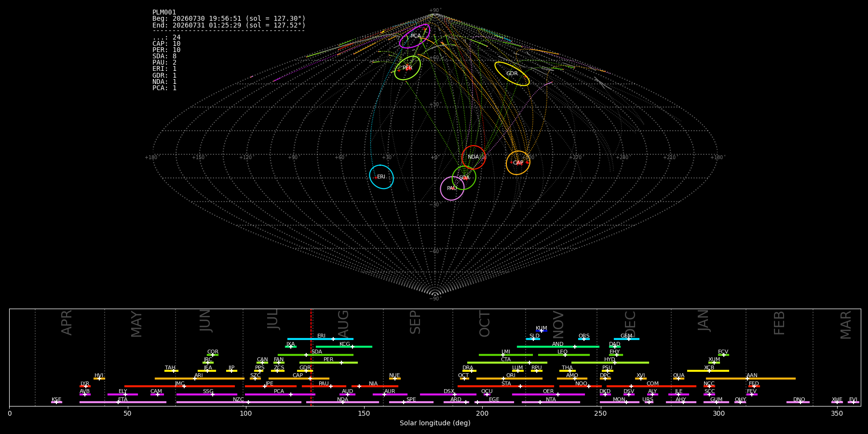The image size is (868, 434).
Task: Click the GEM shower bar in December
Action: coord(626,339)
